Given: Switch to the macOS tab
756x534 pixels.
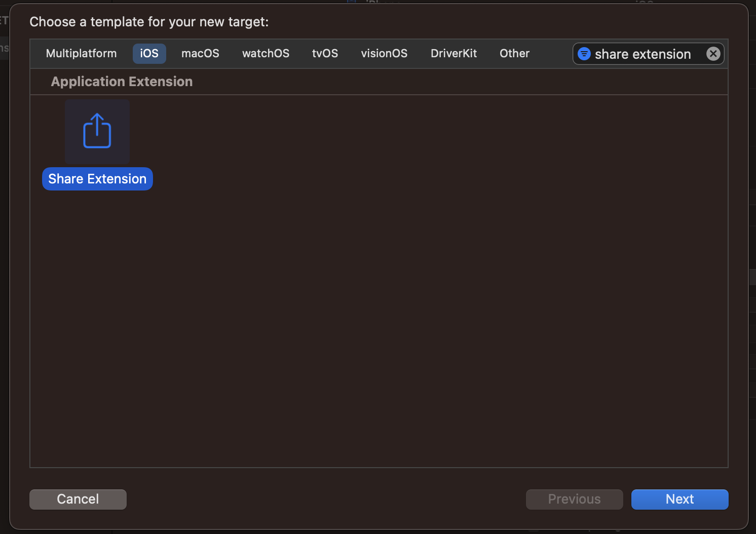Looking at the screenshot, I should [200, 54].
